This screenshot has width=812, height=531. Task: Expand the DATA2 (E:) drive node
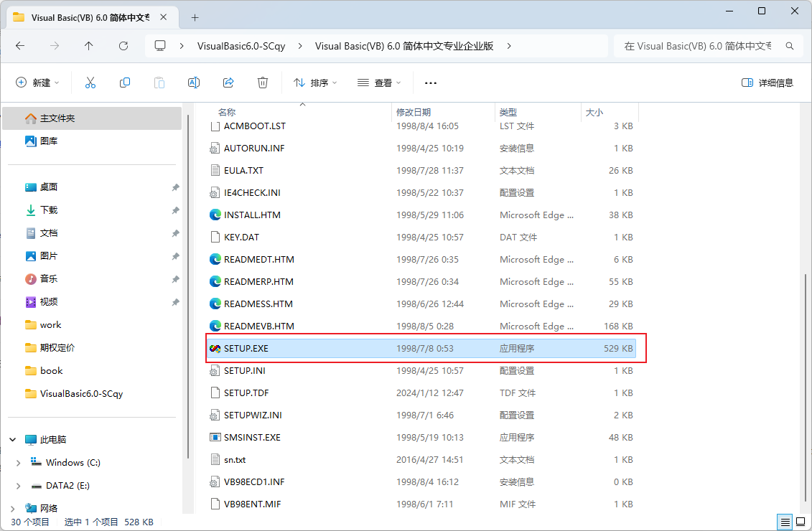pos(18,486)
